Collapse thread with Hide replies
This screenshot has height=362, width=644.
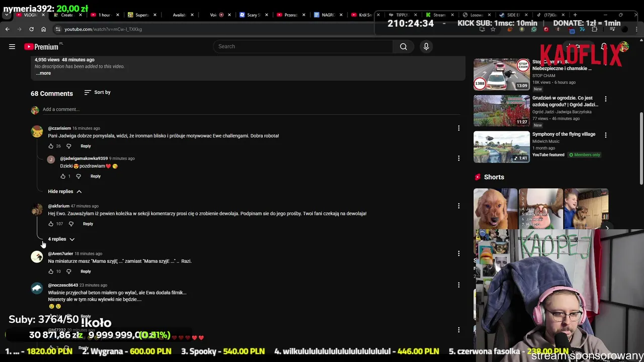click(65, 192)
